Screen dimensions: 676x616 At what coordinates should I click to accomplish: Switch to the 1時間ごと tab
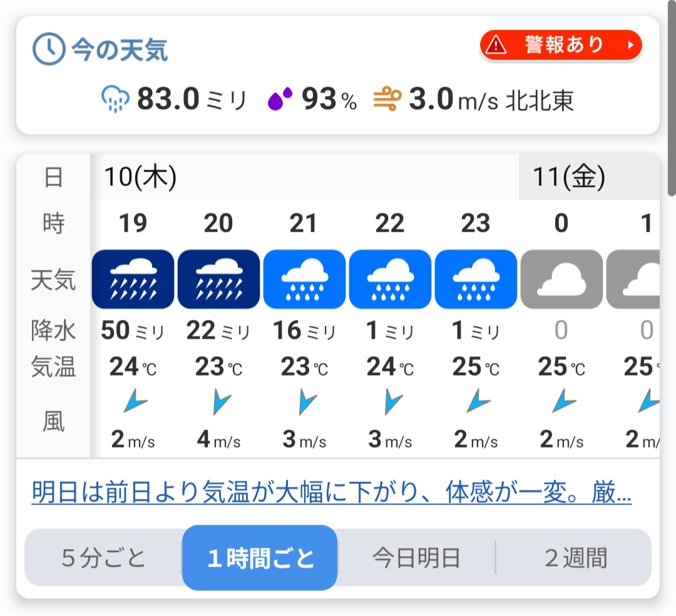pos(260,558)
